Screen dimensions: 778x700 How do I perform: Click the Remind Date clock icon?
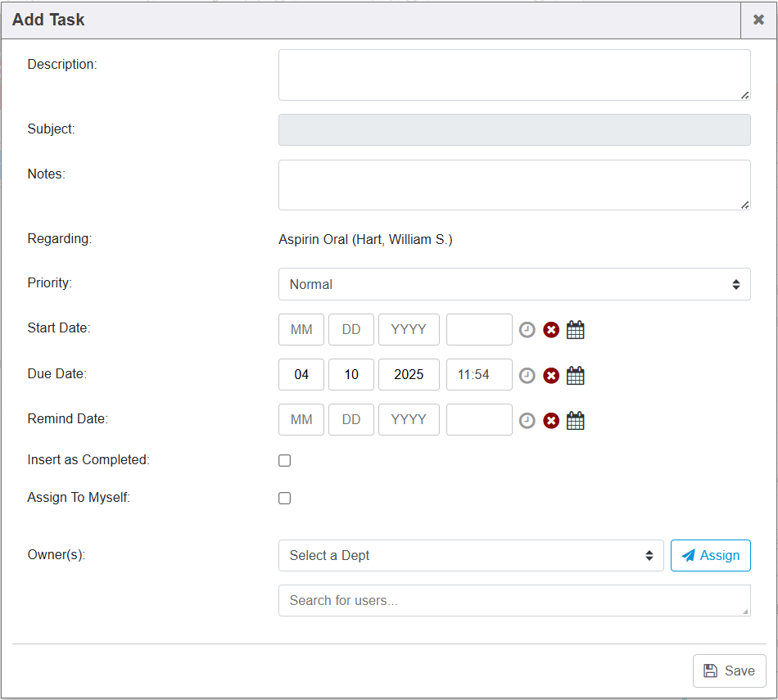click(527, 420)
